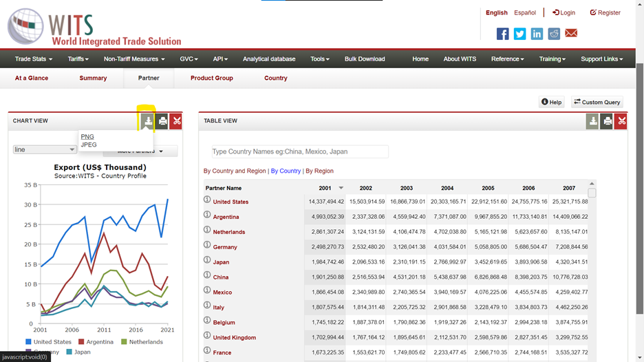
Task: Open Bulk Download page
Action: [x=365, y=58]
